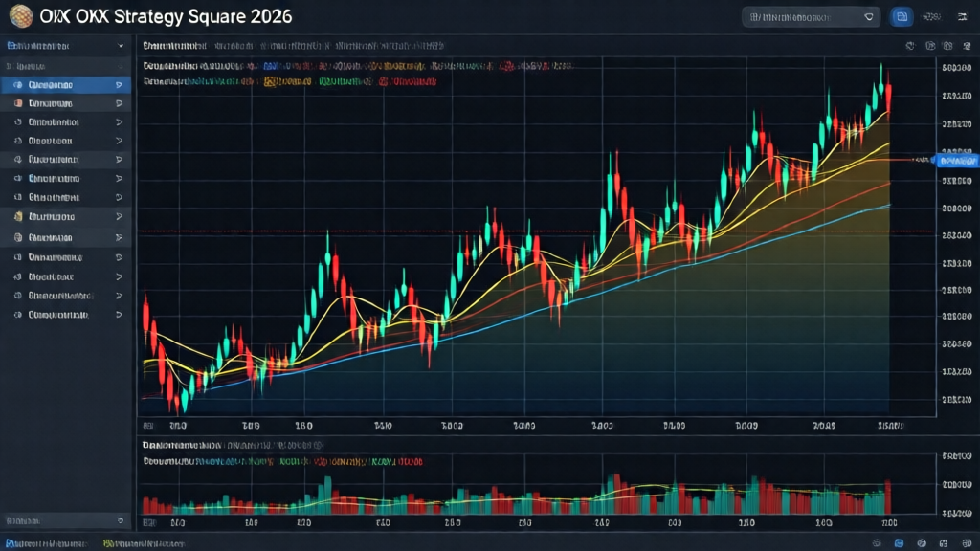Click the OKX logo in the top left
Viewport: 980px width, 551px height.
[19, 15]
